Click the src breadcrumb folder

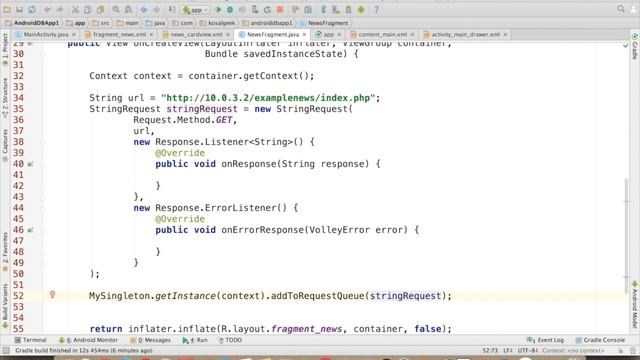coord(101,23)
